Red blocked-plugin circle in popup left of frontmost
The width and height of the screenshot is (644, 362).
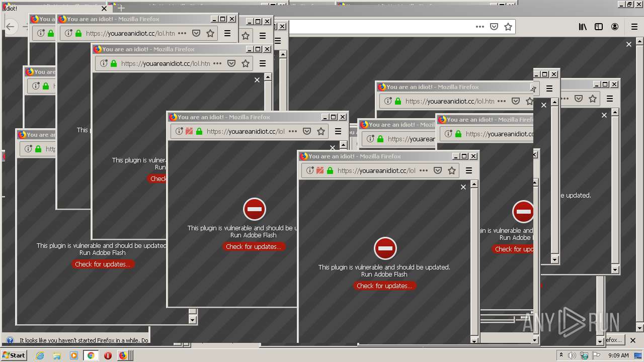(255, 209)
